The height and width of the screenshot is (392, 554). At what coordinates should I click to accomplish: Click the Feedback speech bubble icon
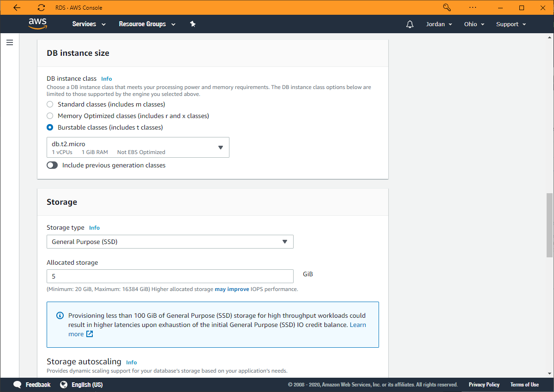click(17, 384)
